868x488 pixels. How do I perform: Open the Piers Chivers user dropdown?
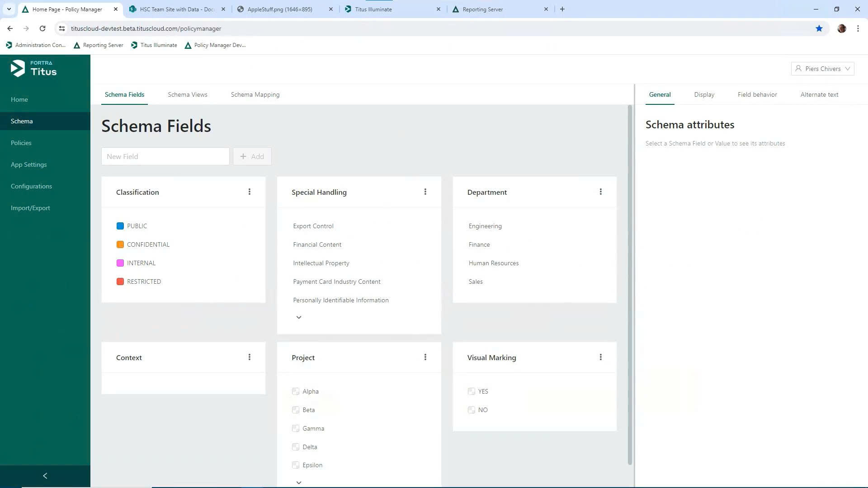pos(822,69)
